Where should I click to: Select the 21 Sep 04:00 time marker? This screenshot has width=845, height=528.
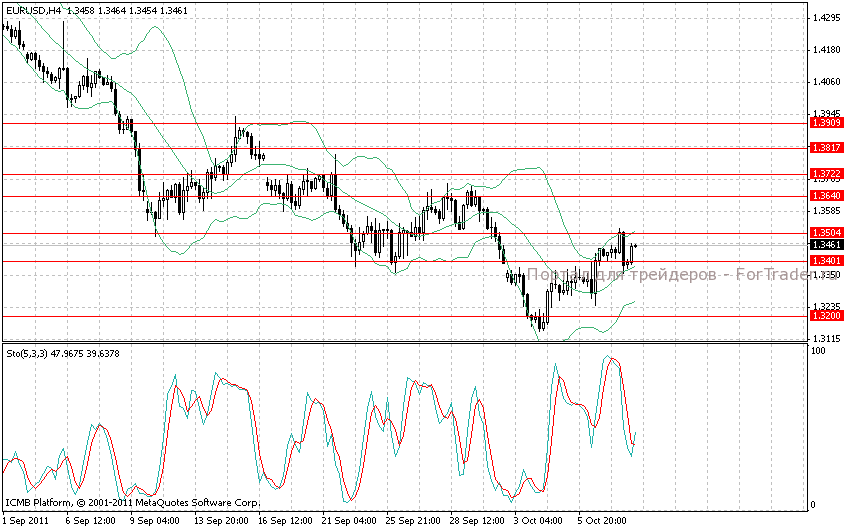pyautogui.click(x=349, y=520)
